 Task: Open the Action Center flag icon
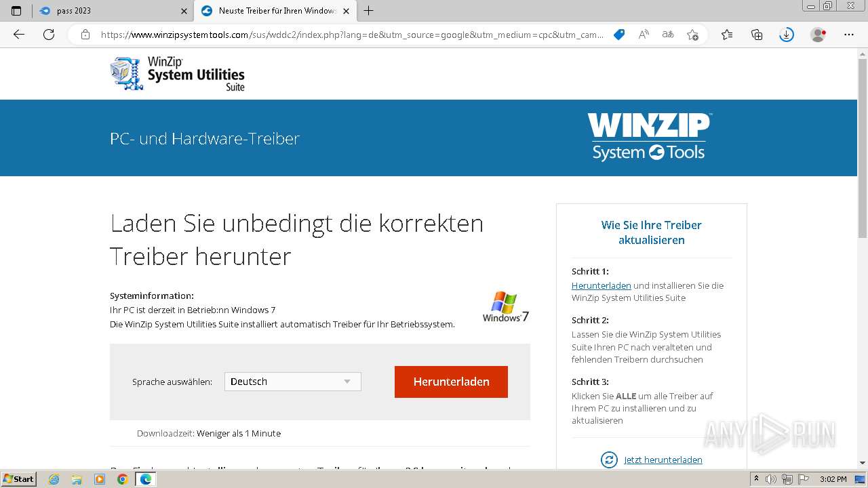(x=803, y=479)
